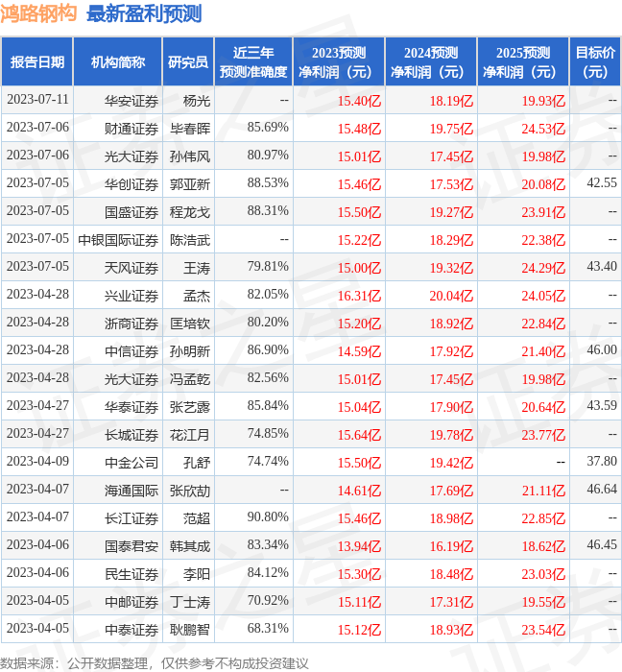
Task: Click the 13.94亿 profit forecast
Action: (359, 547)
